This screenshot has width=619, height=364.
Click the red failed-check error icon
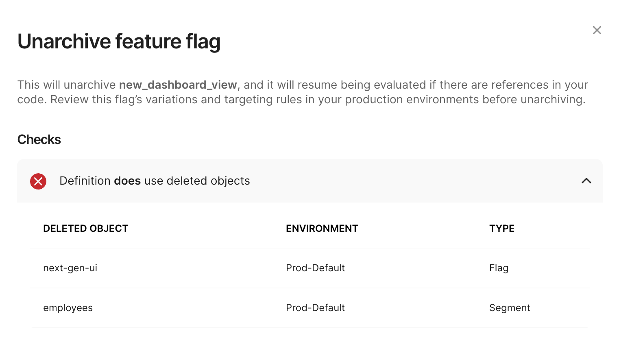click(38, 181)
